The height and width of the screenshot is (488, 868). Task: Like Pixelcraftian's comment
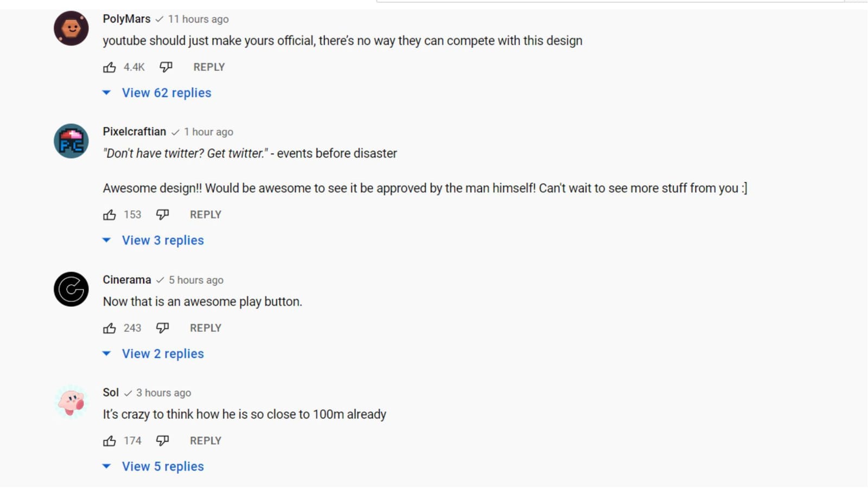pyautogui.click(x=110, y=215)
